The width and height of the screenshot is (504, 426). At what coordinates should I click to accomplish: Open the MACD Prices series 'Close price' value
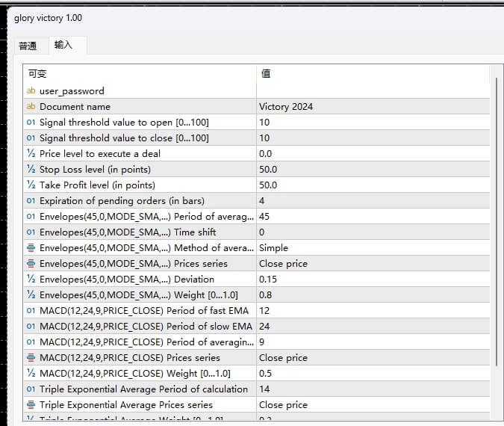click(x=372, y=357)
